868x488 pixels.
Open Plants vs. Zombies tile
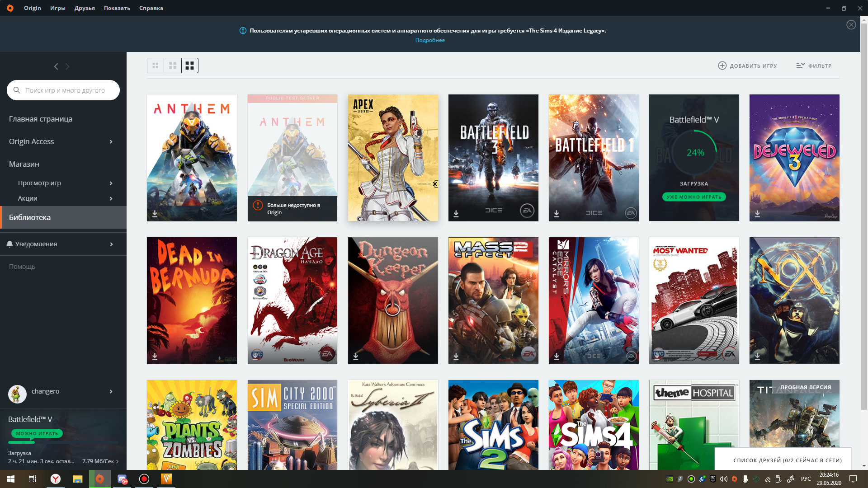pyautogui.click(x=192, y=425)
